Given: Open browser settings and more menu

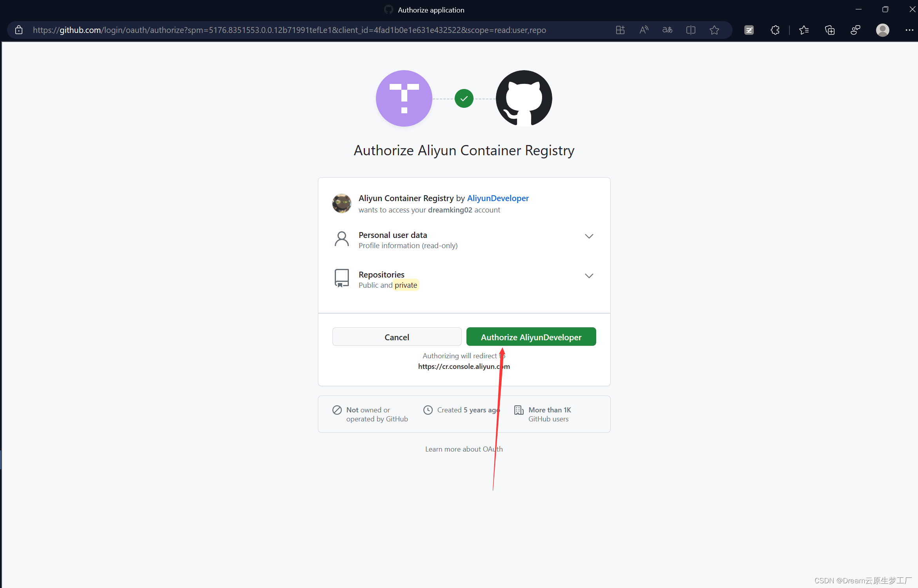Looking at the screenshot, I should [x=909, y=30].
